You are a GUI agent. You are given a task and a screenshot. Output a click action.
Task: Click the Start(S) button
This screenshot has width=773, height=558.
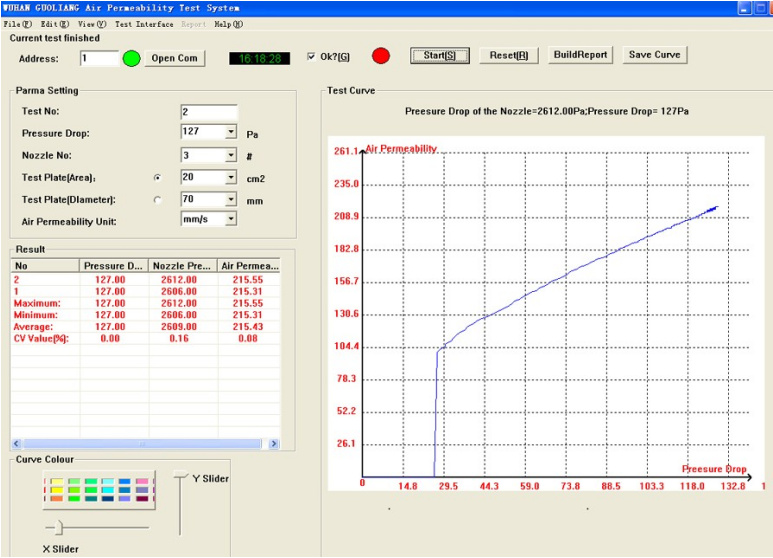(x=440, y=55)
